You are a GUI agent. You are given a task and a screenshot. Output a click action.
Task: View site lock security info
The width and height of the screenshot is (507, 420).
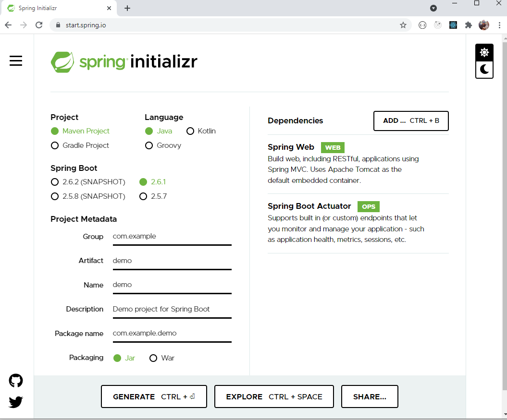coord(58,25)
